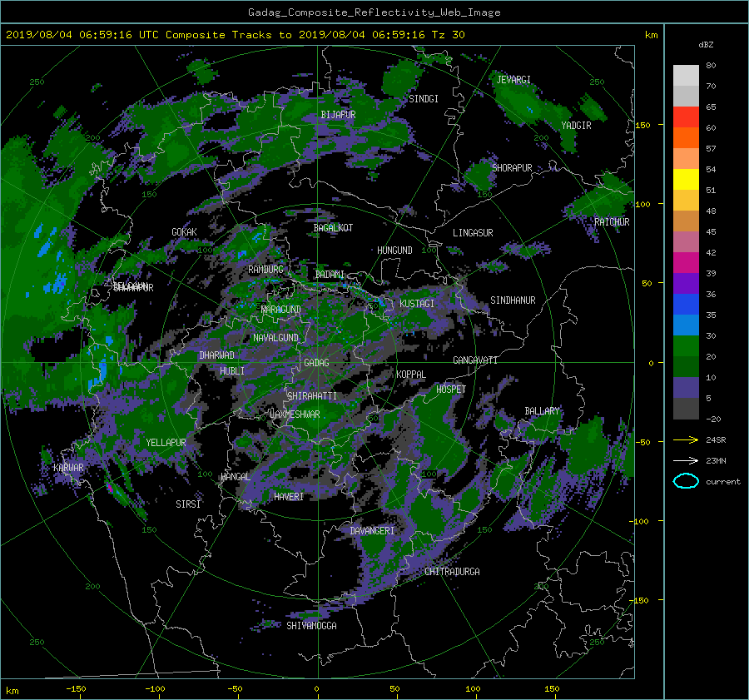The height and width of the screenshot is (700, 749).
Task: Click the GADAG radar center label
Action: click(316, 363)
